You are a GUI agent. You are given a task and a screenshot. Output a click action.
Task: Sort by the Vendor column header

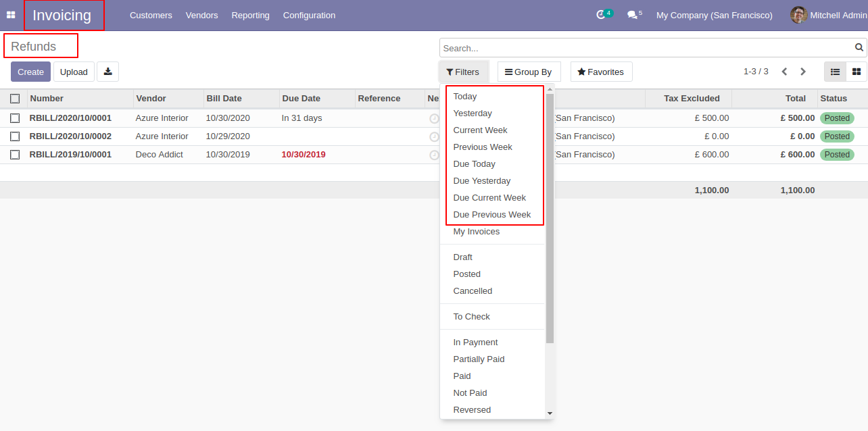pos(151,99)
